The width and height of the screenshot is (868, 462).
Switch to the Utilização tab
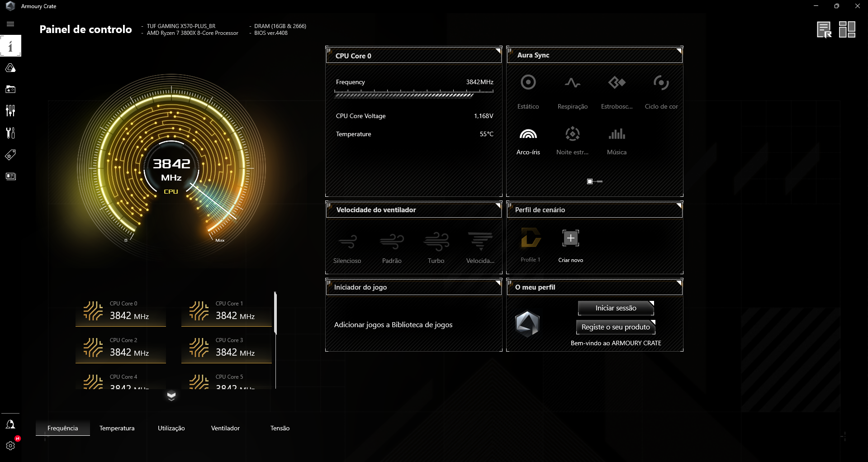(x=171, y=428)
